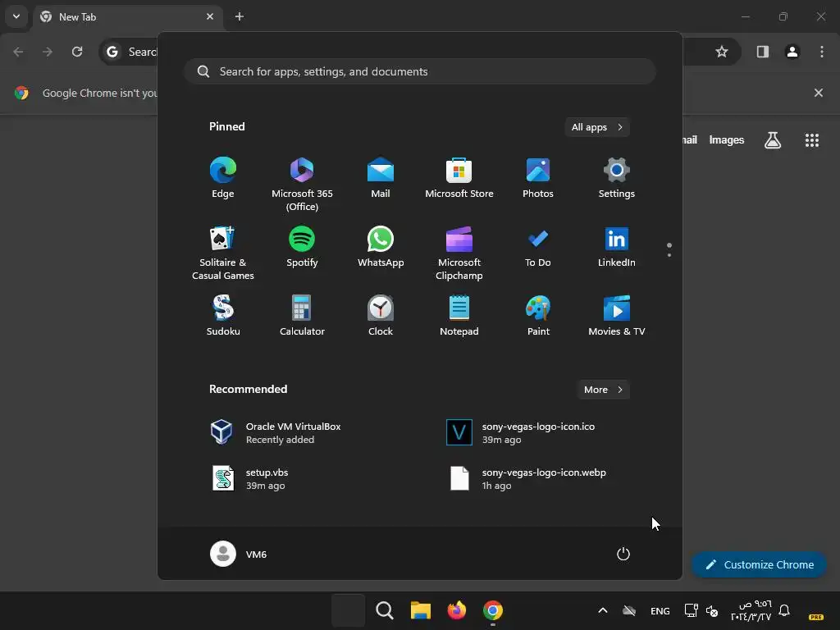Open File Explorer from taskbar
The width and height of the screenshot is (840, 630).
pyautogui.click(x=421, y=610)
